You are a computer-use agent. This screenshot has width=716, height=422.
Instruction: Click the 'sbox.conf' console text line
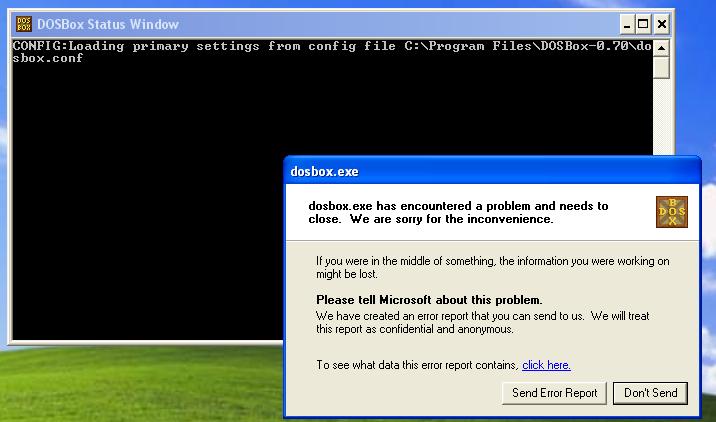(x=48, y=58)
